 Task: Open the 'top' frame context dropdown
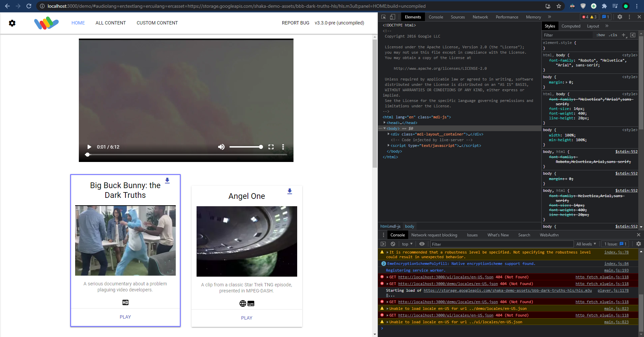(407, 244)
